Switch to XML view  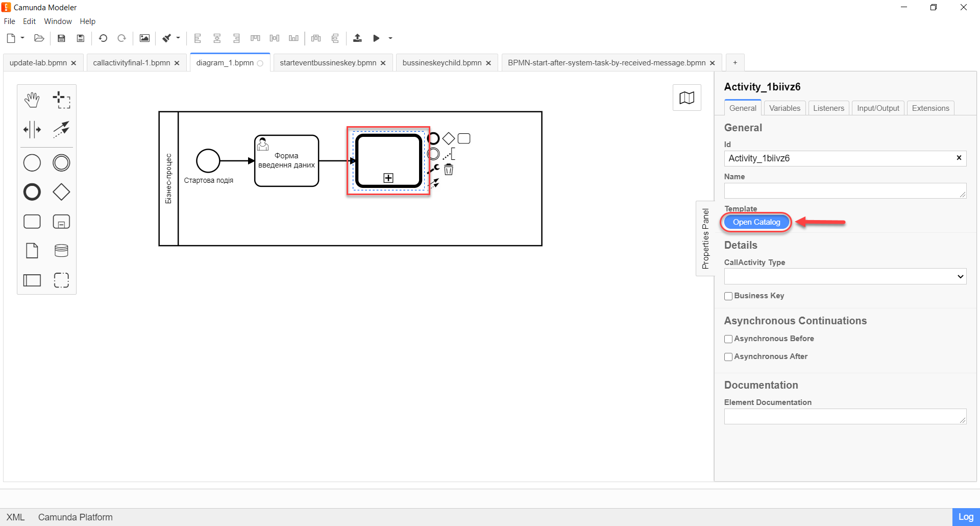(15, 517)
